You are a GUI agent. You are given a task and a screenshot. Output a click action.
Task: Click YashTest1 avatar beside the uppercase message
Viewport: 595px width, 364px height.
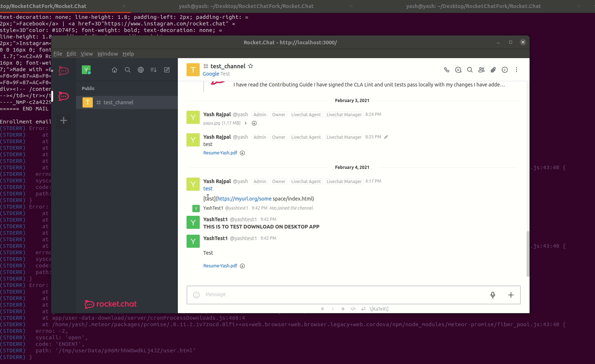(193, 222)
